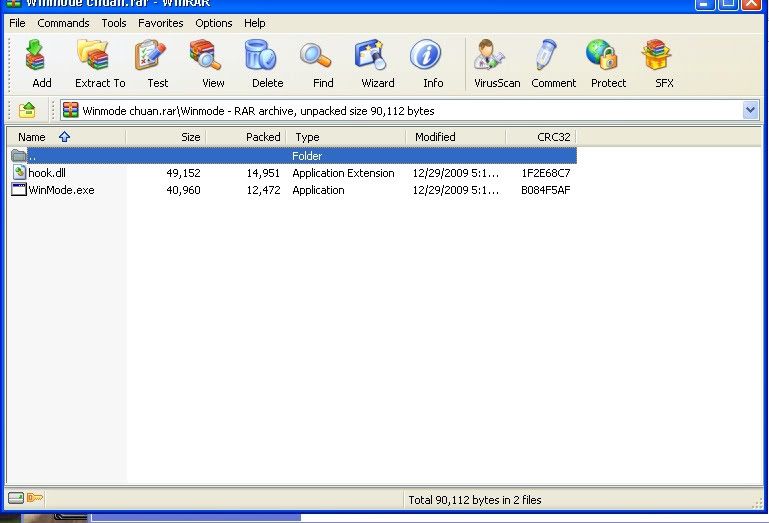
Task: Expand the address bar dropdown arrow
Action: [750, 110]
